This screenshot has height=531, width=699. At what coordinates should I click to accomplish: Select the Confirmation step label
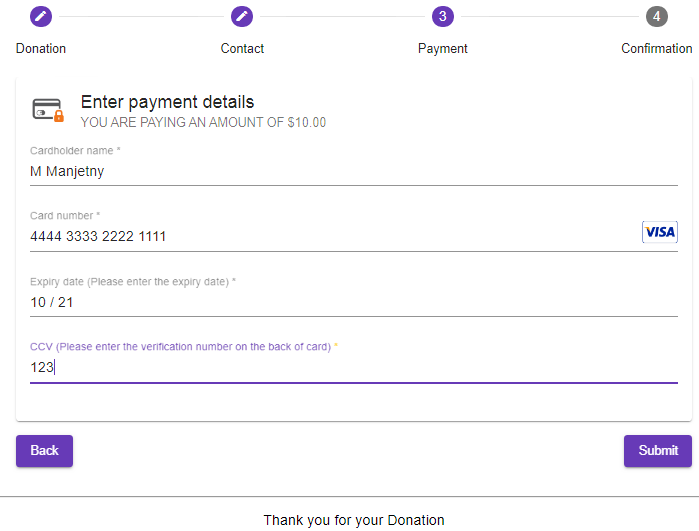click(656, 48)
